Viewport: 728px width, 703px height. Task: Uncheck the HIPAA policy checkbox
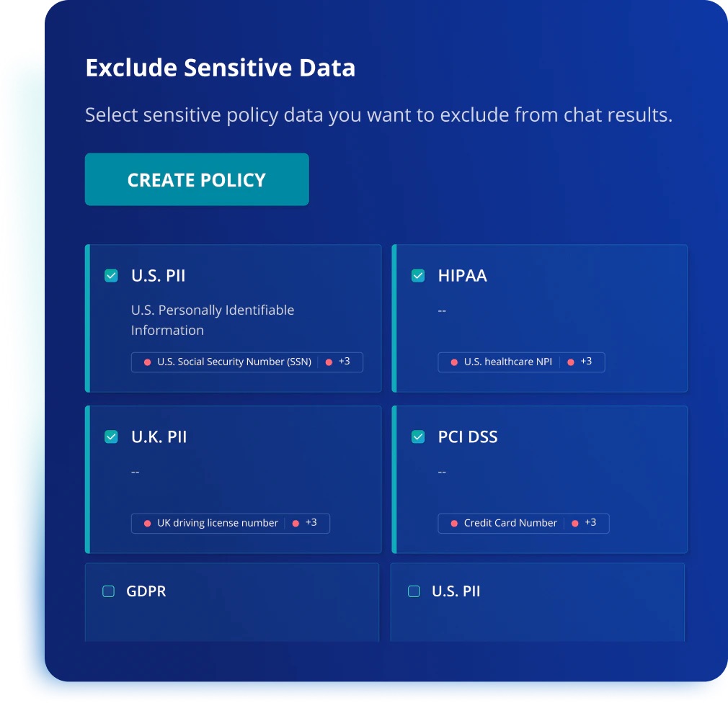coord(418,275)
